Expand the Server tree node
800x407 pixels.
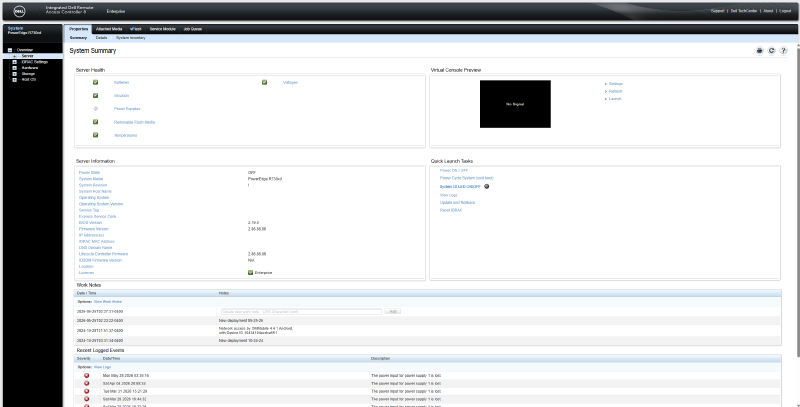click(x=15, y=56)
